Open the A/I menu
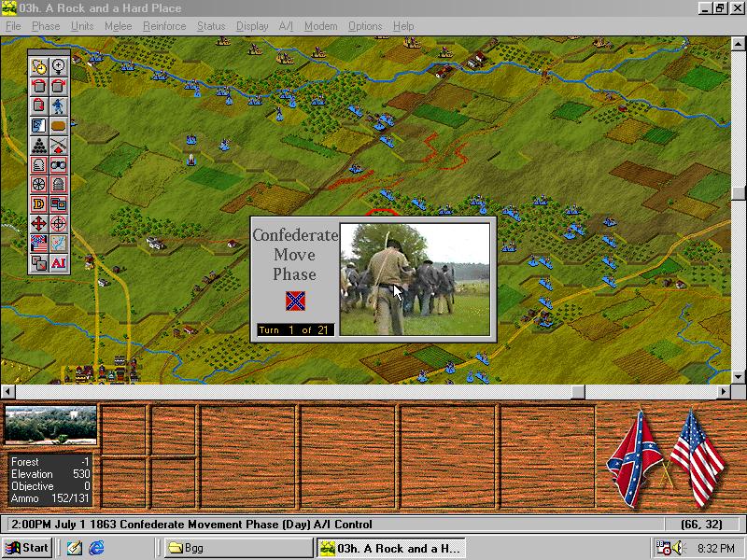This screenshot has width=747, height=560. [286, 26]
